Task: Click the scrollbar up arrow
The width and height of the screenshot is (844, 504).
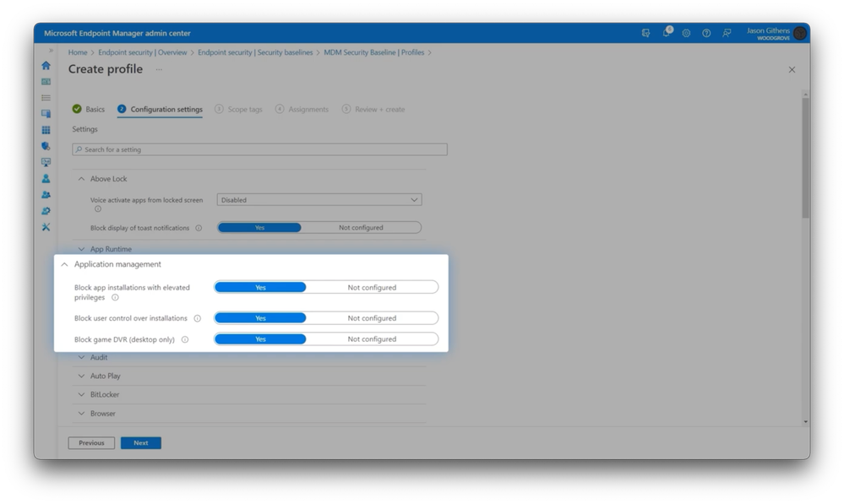Action: tap(805, 94)
